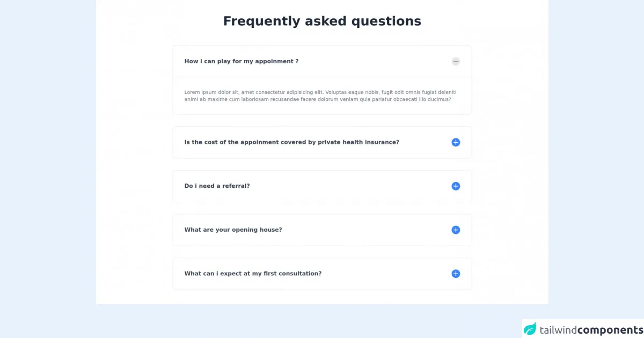Click the plus icon beside 'Do i need a referral?'
The height and width of the screenshot is (338, 644).
coord(456,186)
